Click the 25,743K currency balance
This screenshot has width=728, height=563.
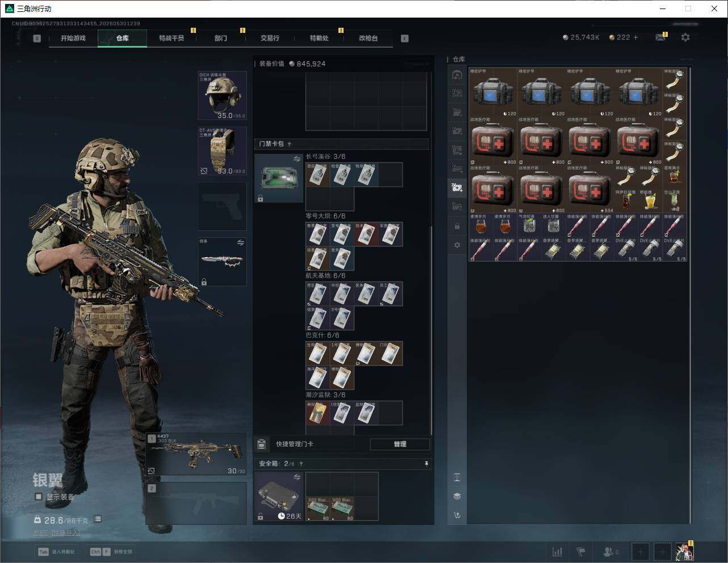click(581, 37)
